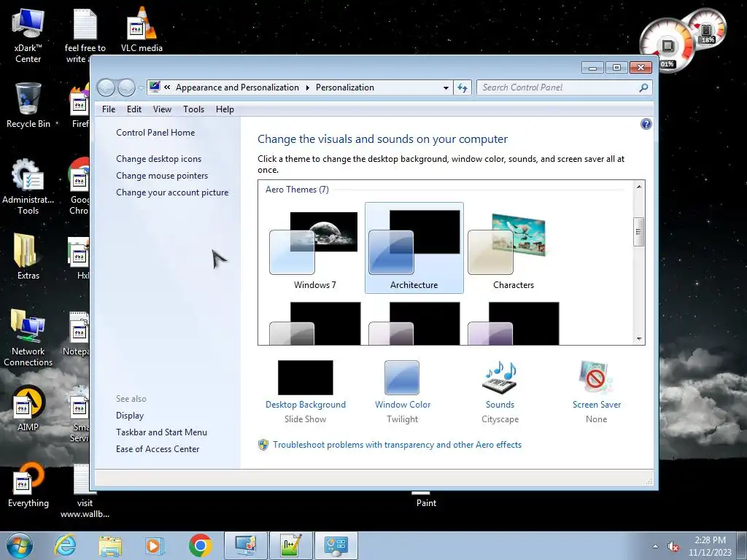Open the View menu
The width and height of the screenshot is (747, 560).
tap(162, 109)
